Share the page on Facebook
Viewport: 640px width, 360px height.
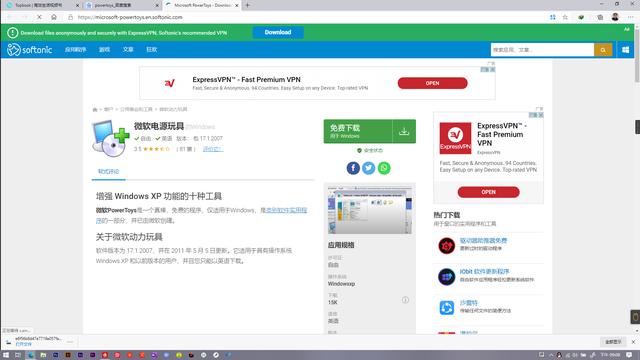click(x=353, y=168)
